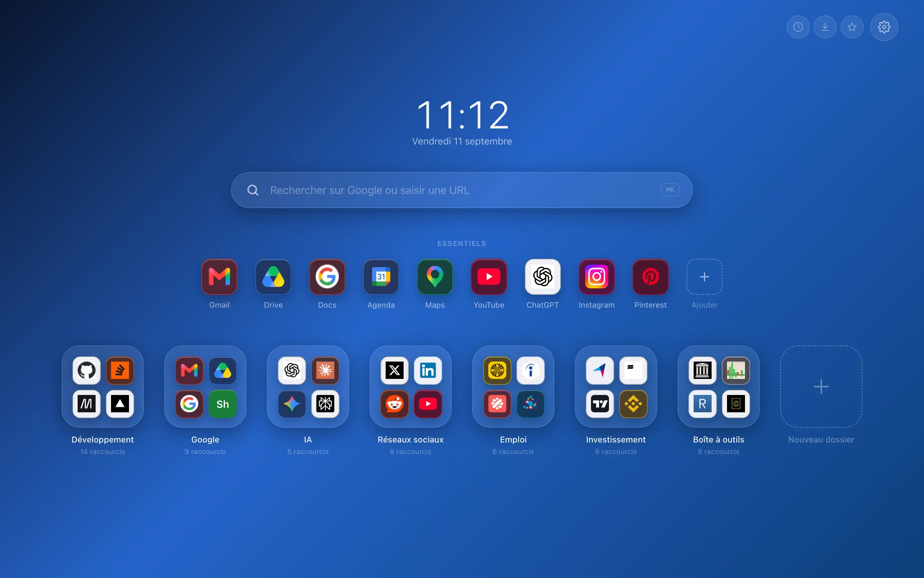Open the Investissement folder label
The width and height of the screenshot is (924, 578).
point(616,440)
